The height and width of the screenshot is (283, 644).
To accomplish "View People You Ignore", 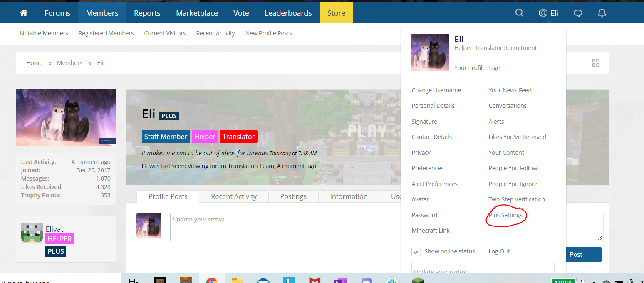I will point(513,184).
